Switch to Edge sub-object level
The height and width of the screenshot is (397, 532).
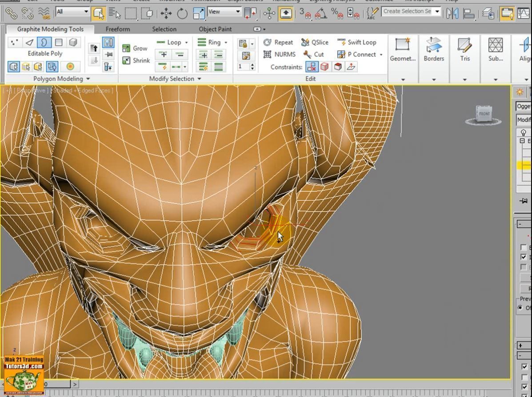tap(29, 42)
